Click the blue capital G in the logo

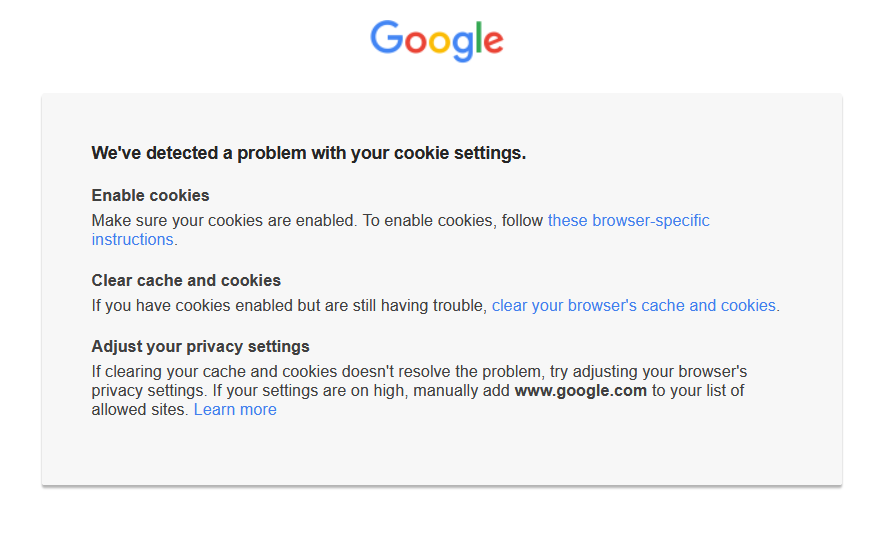(385, 38)
